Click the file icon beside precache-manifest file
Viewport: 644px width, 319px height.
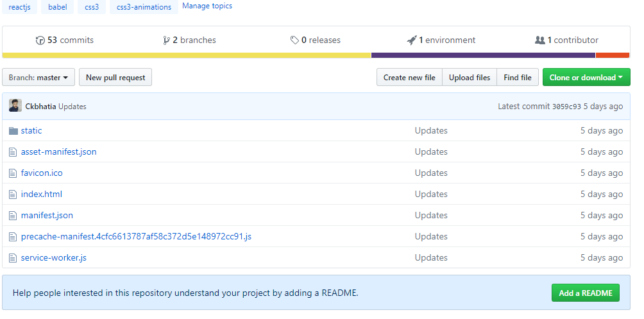[13, 237]
